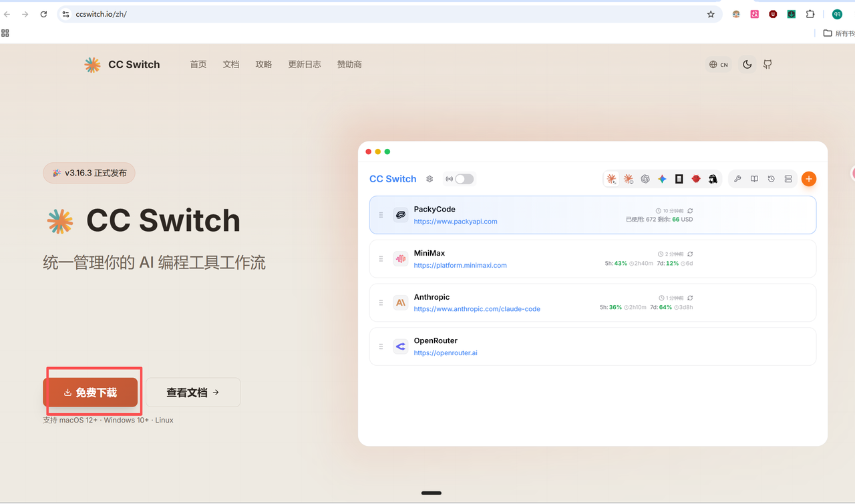Screen dimensions: 855x504
Task: Open the anthropic.com/claude-code link
Action: click(x=477, y=309)
